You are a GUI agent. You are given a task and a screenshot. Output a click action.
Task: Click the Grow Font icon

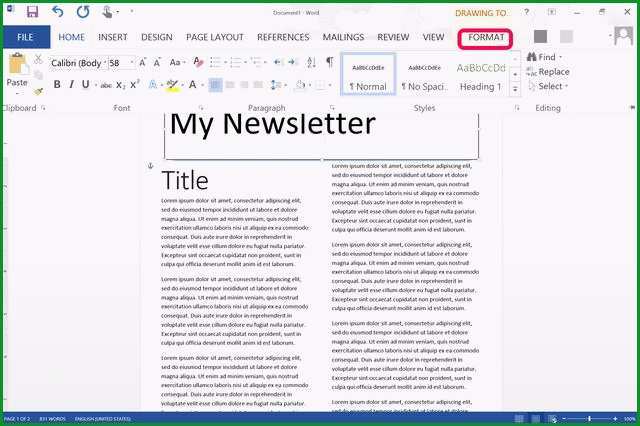coord(142,62)
